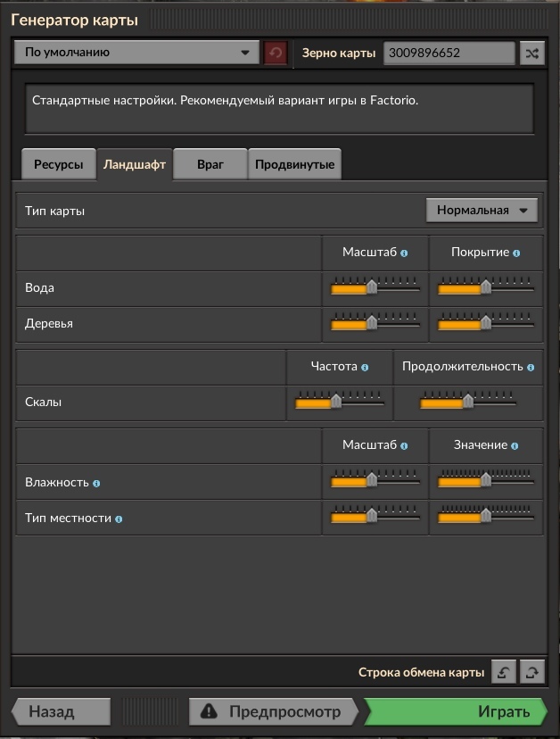Open the Нормальная map type dropdown
The image size is (560, 739).
(x=482, y=211)
